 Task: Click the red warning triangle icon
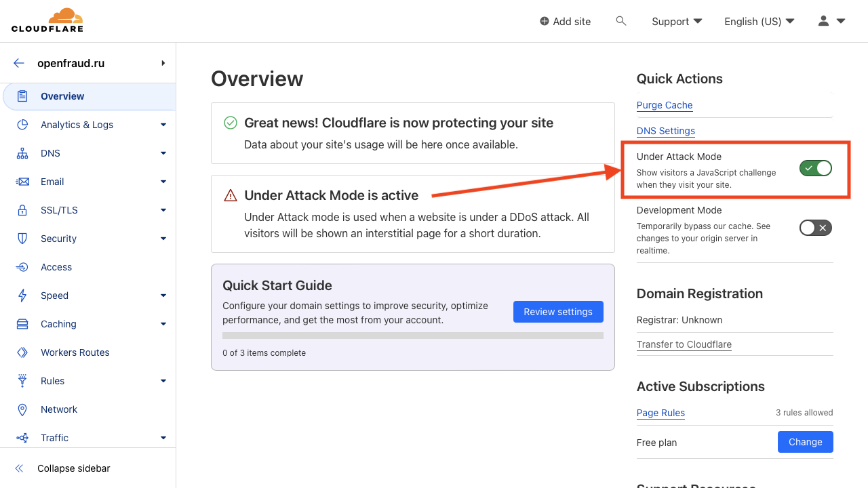(231, 195)
